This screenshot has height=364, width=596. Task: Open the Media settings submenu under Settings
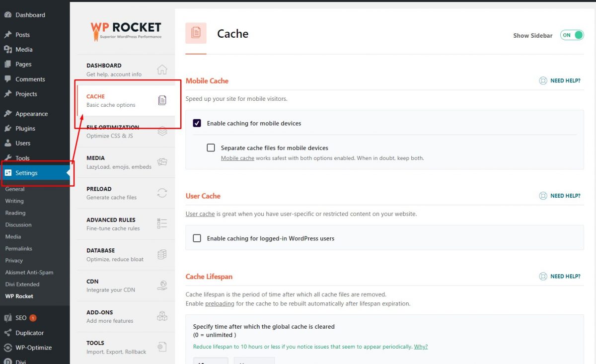[x=13, y=237]
